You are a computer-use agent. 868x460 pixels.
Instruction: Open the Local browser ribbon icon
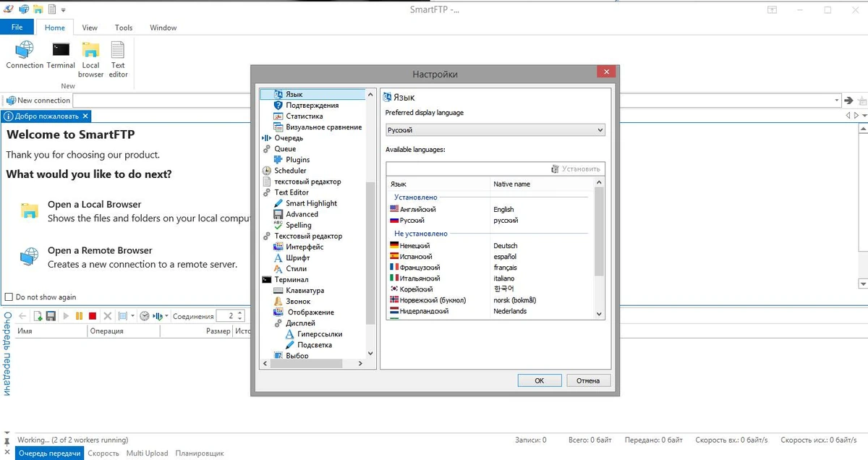click(90, 60)
